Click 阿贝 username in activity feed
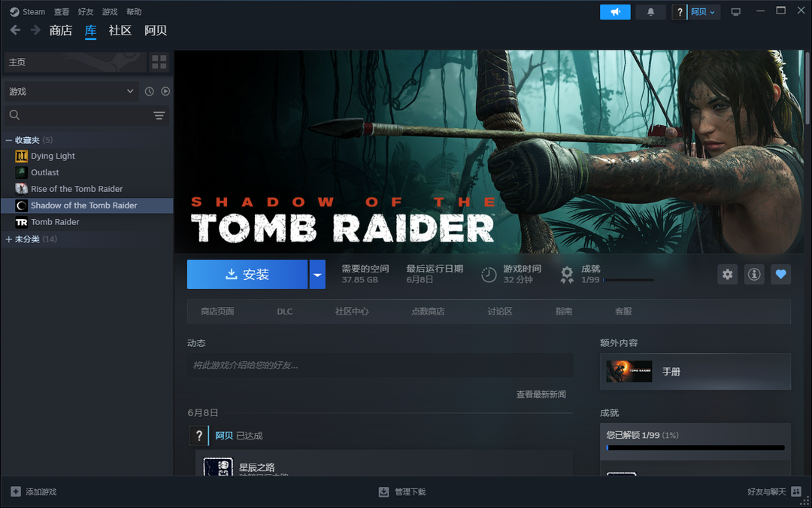This screenshot has height=508, width=812. (224, 436)
